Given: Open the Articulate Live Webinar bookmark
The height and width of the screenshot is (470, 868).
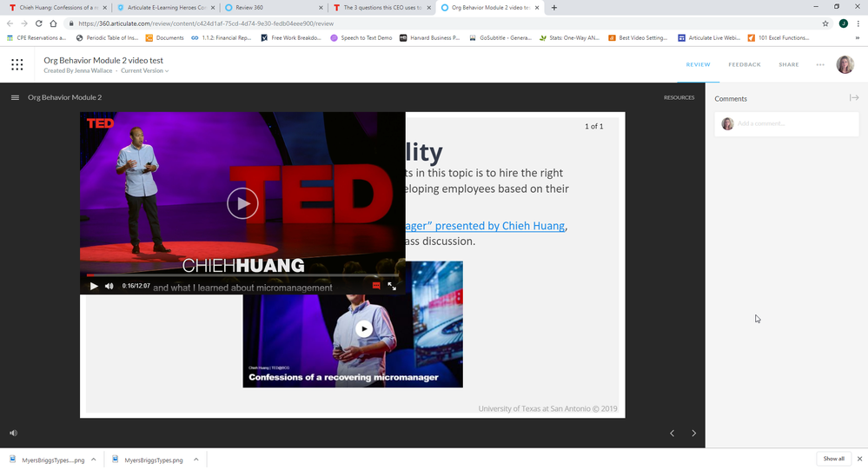Looking at the screenshot, I should click(709, 37).
